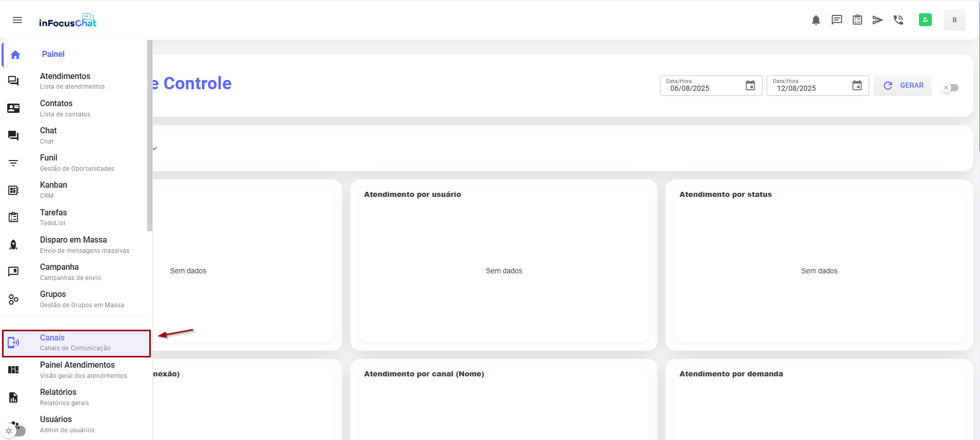Click the paper plane send icon

[x=877, y=20]
